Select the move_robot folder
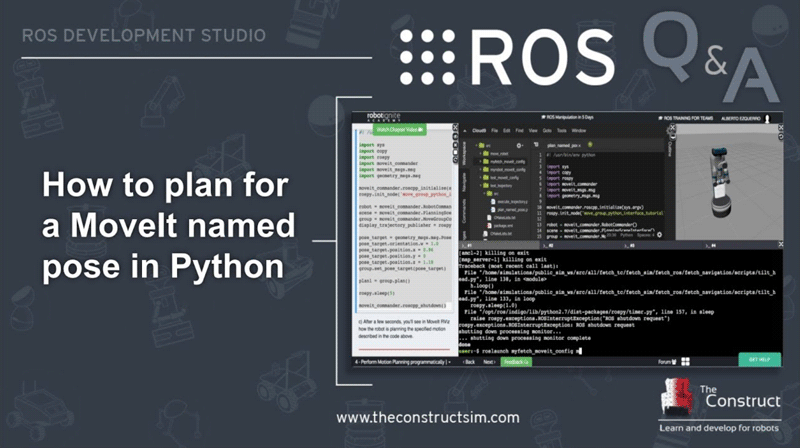Image resolution: width=800 pixels, height=448 pixels. [x=499, y=154]
